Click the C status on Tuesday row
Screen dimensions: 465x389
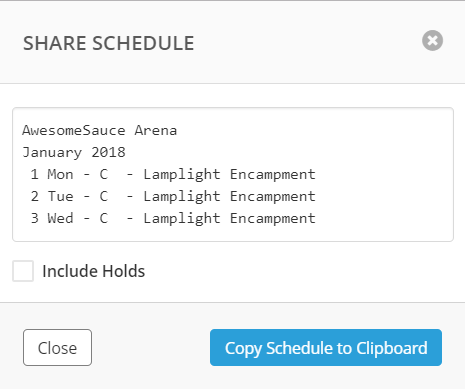104,196
